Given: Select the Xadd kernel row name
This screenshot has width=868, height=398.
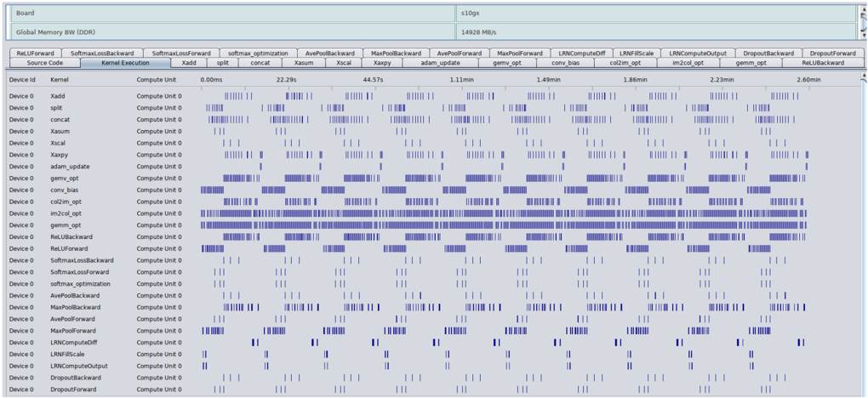Looking at the screenshot, I should (x=58, y=96).
